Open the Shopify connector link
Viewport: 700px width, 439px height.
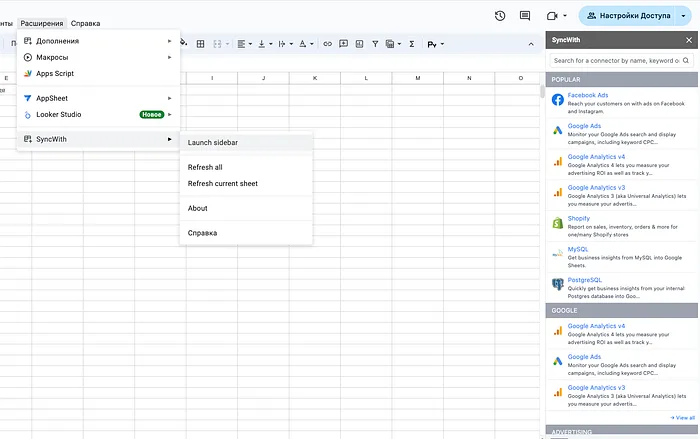pos(579,218)
